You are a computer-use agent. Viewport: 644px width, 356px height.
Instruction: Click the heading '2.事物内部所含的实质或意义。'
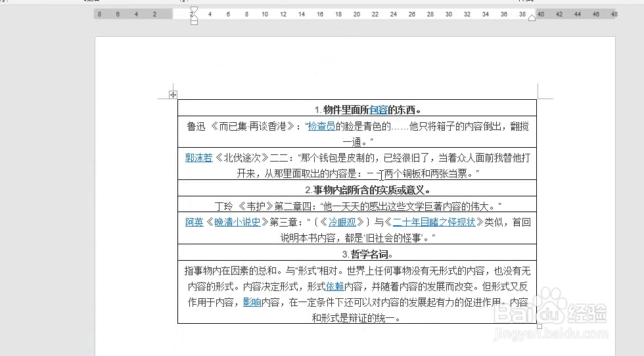(x=367, y=190)
